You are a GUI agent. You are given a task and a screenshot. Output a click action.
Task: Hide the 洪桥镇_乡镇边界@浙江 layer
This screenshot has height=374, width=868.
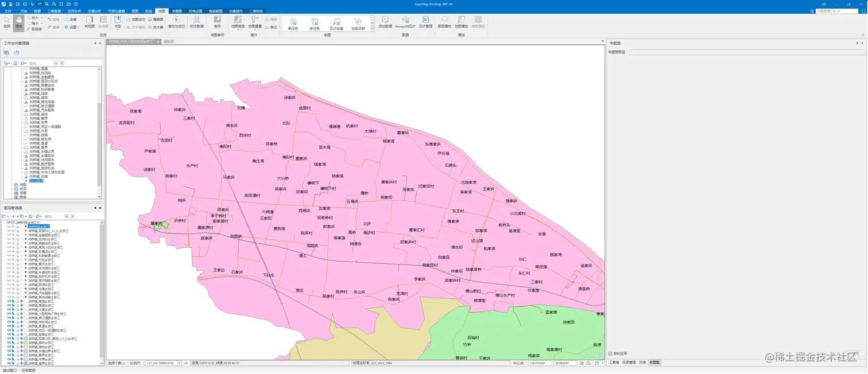click(x=9, y=351)
